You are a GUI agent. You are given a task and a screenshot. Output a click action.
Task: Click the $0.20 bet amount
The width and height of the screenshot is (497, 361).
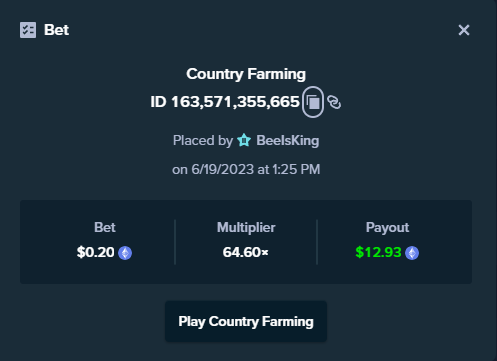96,252
